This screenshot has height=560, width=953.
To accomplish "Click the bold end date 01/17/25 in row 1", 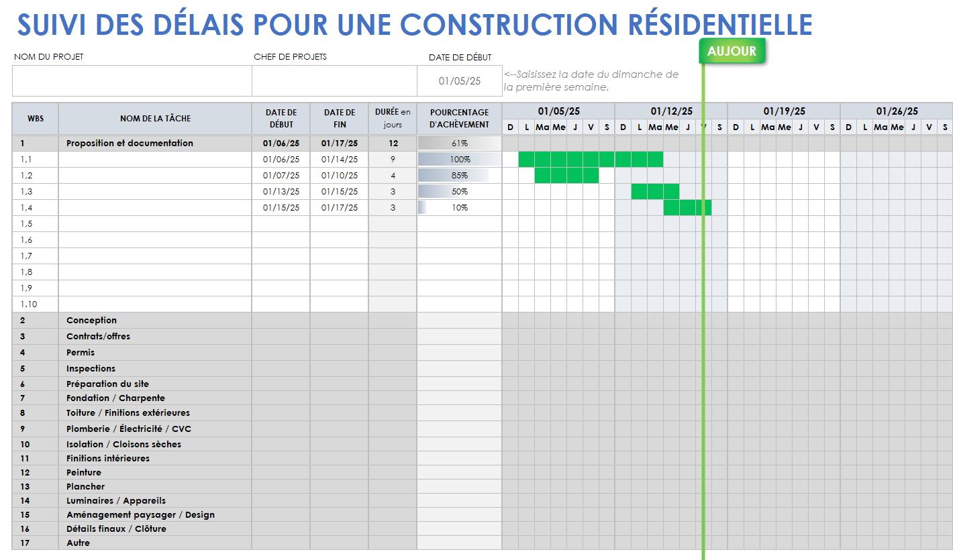I will 340,144.
